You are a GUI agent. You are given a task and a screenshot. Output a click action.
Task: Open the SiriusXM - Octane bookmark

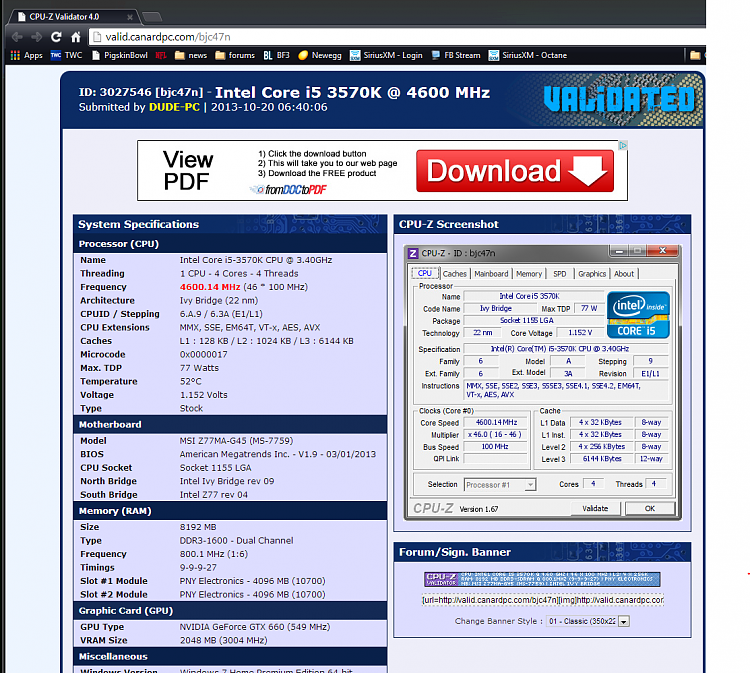pyautogui.click(x=528, y=55)
